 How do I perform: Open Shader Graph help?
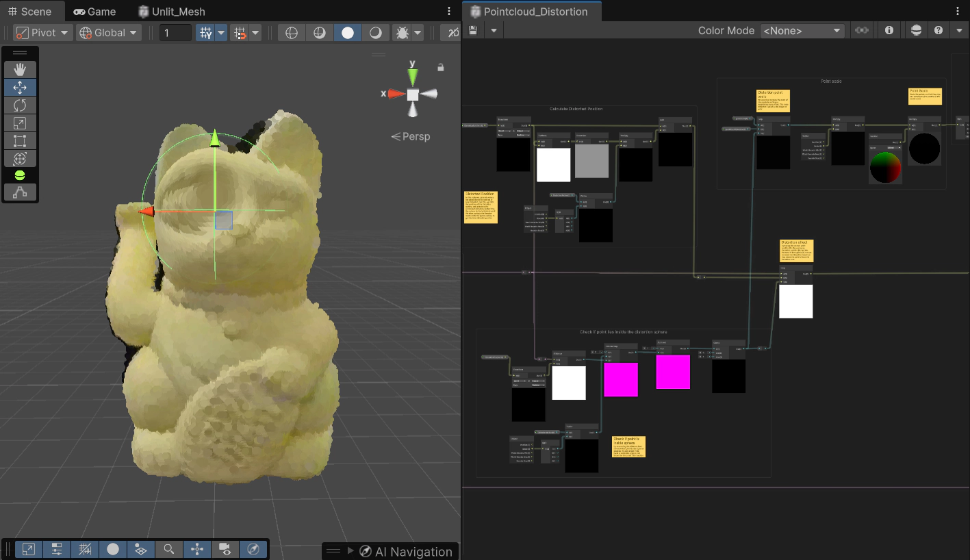(x=938, y=29)
